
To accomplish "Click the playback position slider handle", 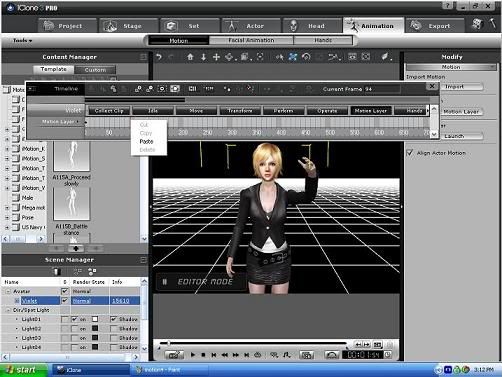I will (169, 343).
